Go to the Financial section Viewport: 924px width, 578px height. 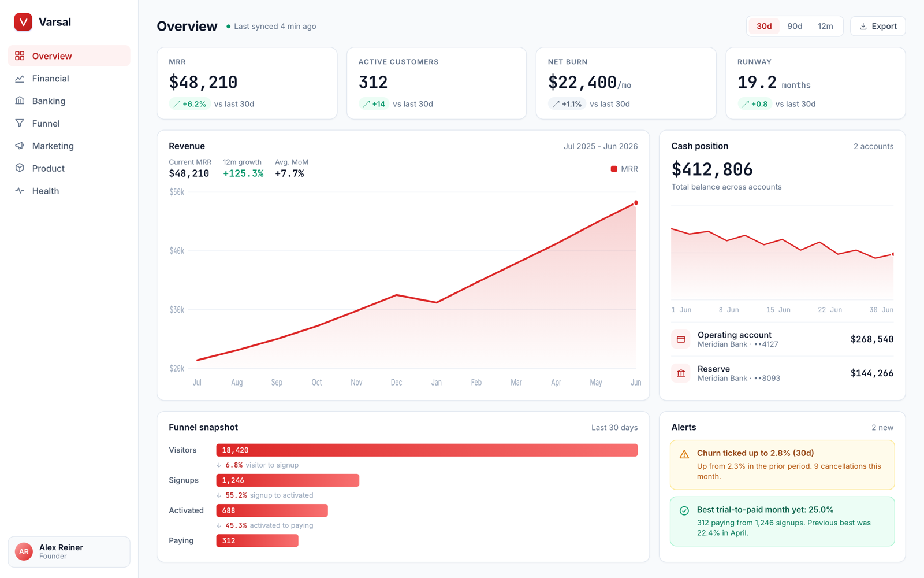[69, 79]
